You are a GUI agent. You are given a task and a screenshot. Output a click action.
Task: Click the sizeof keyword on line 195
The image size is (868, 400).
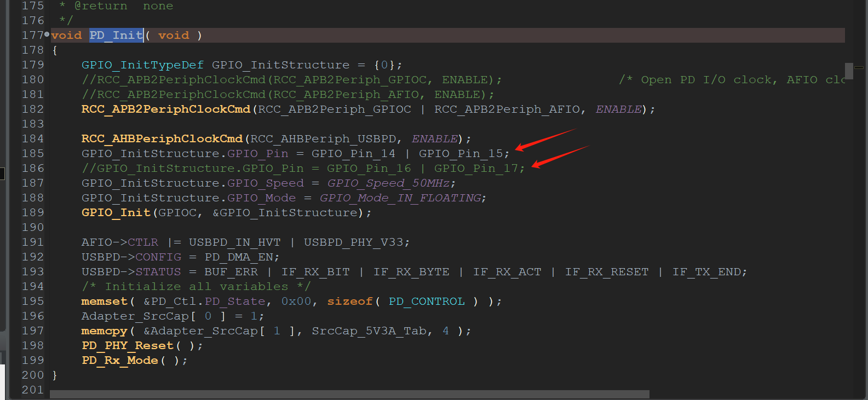click(x=350, y=302)
